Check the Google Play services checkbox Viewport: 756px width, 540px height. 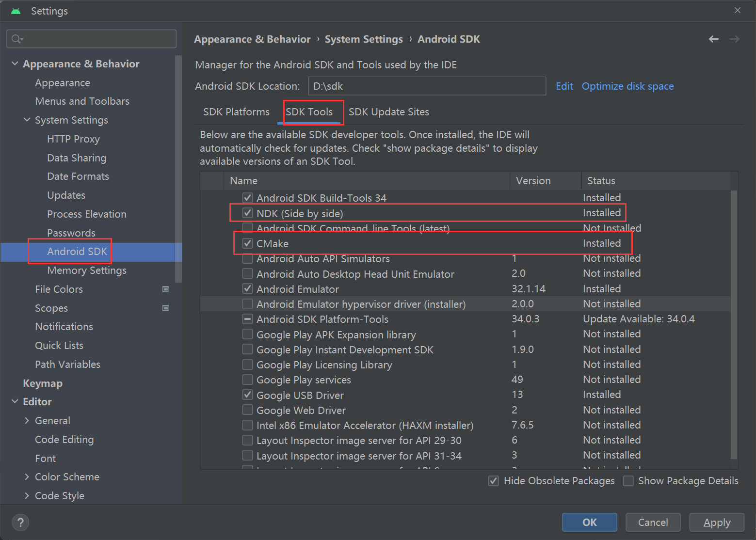pos(248,380)
